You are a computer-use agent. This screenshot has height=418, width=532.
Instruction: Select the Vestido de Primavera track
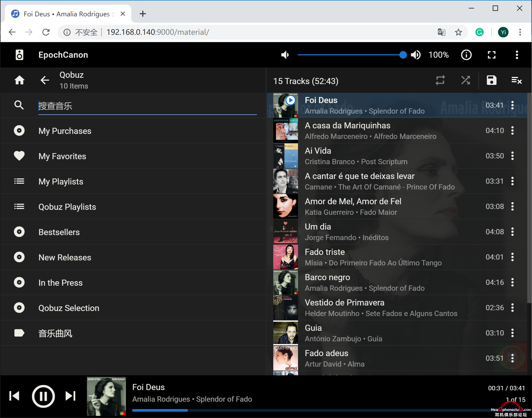coord(397,308)
